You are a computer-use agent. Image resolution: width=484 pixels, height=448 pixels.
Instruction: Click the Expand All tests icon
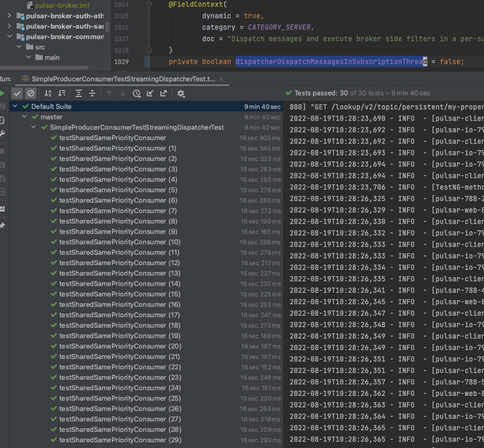(79, 93)
